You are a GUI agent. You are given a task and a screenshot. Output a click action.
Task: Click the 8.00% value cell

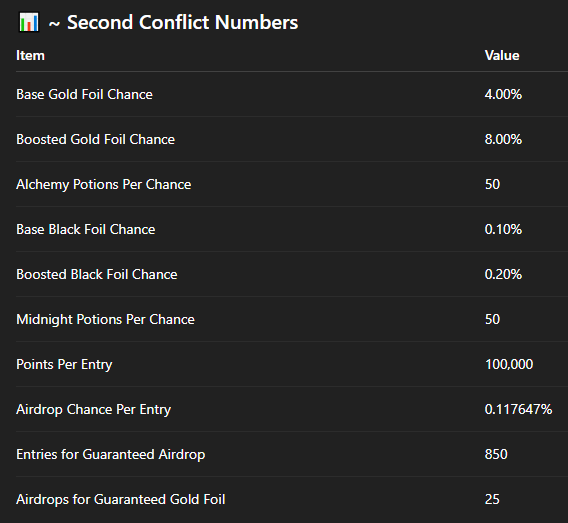[x=503, y=139]
